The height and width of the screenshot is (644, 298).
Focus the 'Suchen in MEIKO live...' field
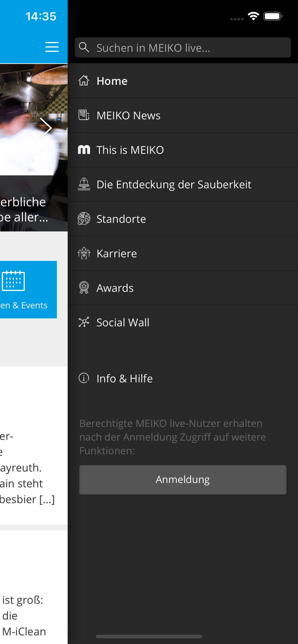183,47
